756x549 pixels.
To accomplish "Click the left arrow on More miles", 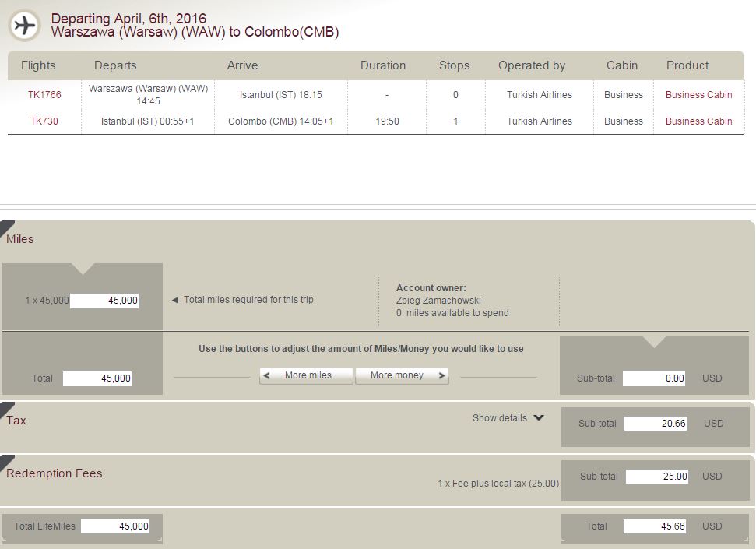I will pyautogui.click(x=266, y=375).
